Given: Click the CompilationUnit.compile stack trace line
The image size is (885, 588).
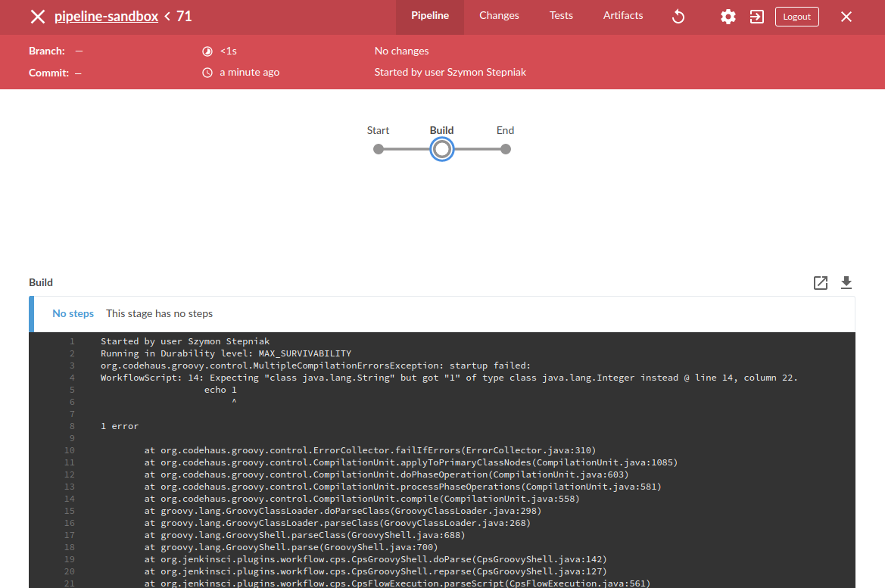Looking at the screenshot, I should click(x=362, y=499).
